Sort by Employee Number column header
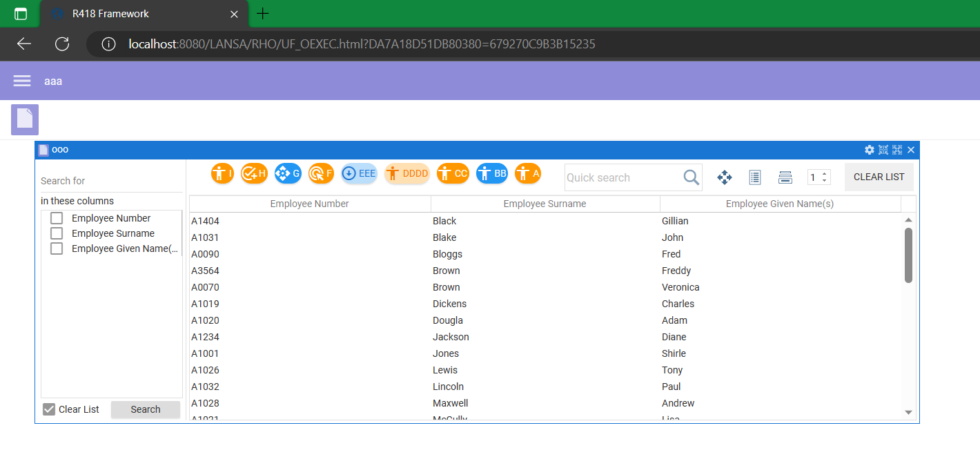 [x=310, y=204]
